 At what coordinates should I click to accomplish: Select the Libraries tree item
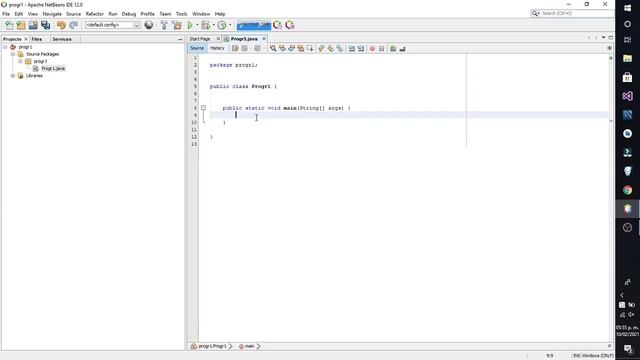[x=34, y=76]
